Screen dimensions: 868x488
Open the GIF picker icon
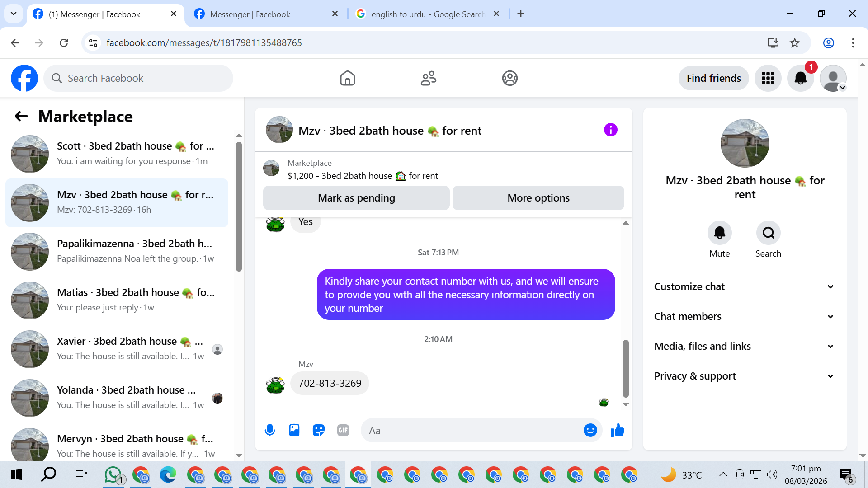coord(343,430)
